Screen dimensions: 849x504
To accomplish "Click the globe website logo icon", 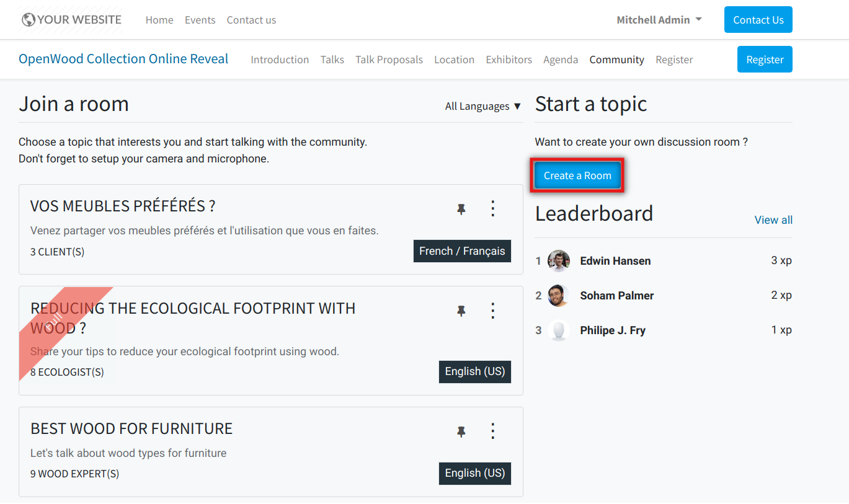I will pos(29,20).
